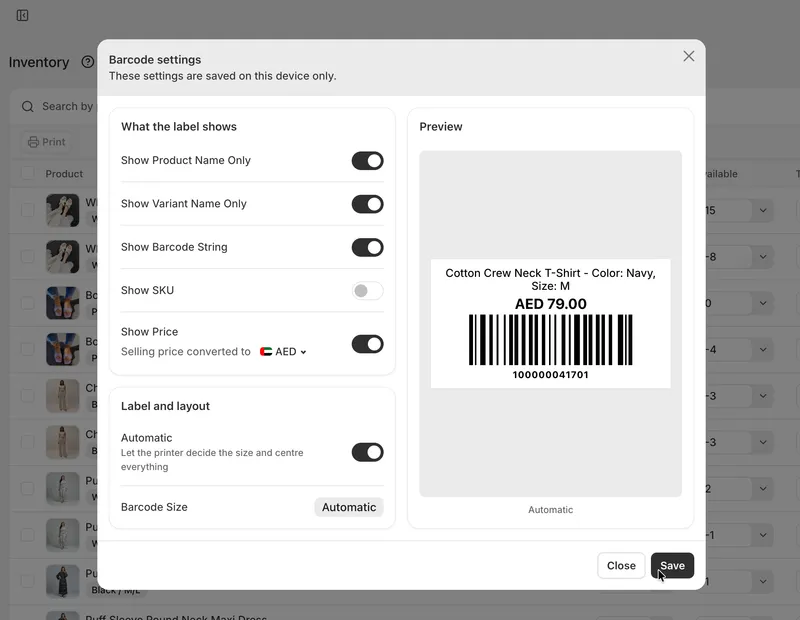Toggle Show Product Name Only switch
800x620 pixels.
pos(367,161)
